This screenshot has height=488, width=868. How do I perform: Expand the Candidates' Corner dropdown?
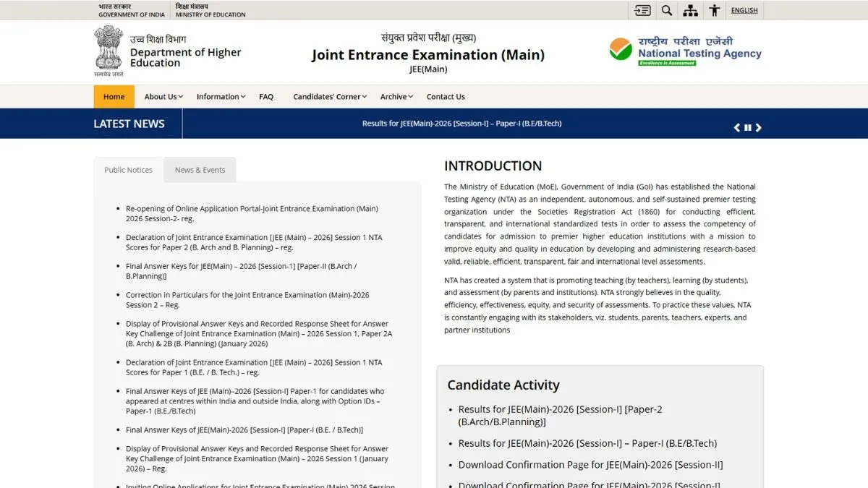point(330,97)
